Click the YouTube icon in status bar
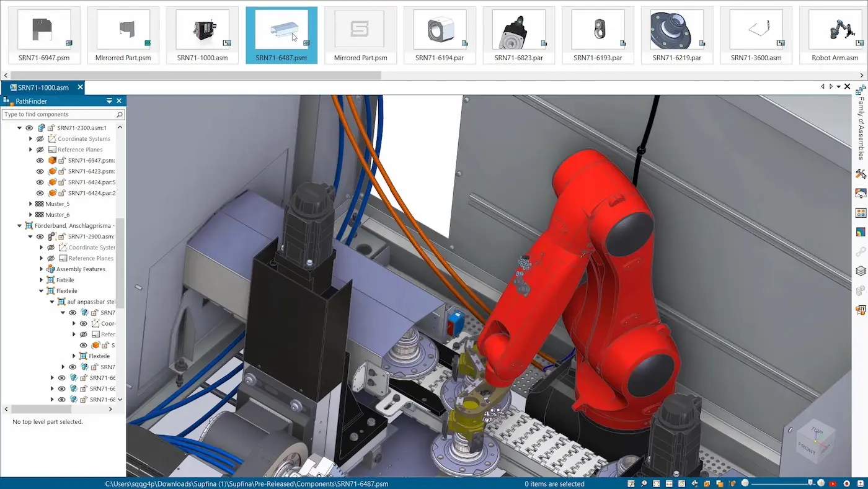The width and height of the screenshot is (868, 489). click(834, 483)
